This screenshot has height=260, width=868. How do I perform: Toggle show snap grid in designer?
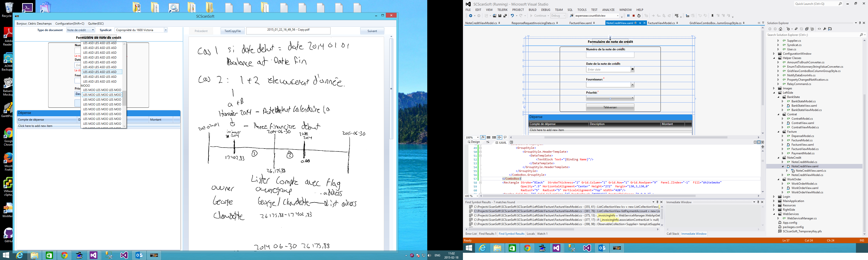(488, 137)
